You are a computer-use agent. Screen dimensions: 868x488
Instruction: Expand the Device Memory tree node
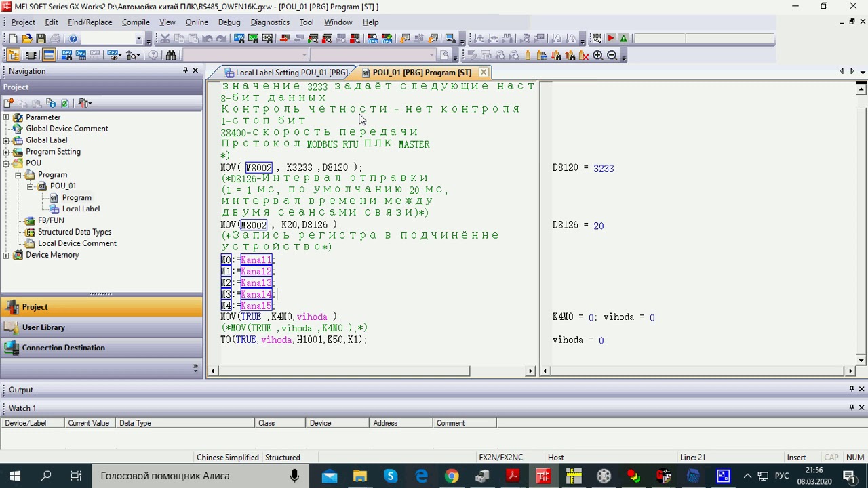point(6,256)
